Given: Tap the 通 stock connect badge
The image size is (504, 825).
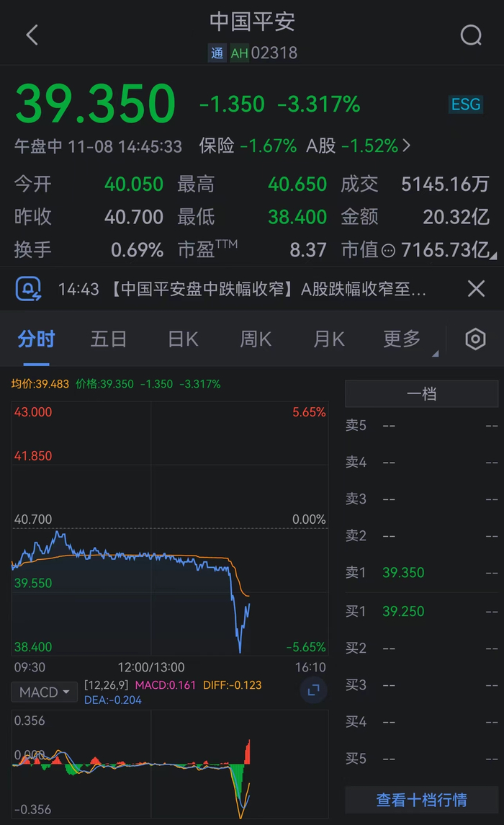Looking at the screenshot, I should tap(217, 53).
